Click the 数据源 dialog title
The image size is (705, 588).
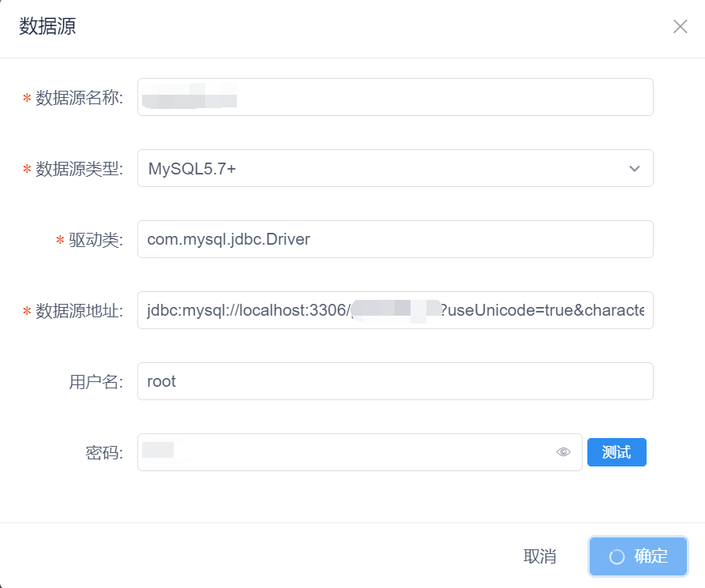coord(47,26)
